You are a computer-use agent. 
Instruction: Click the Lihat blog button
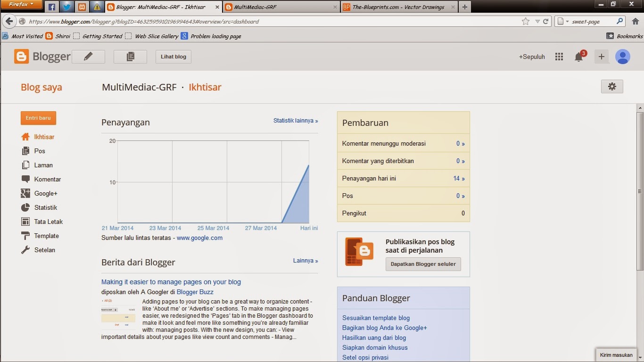pyautogui.click(x=173, y=57)
